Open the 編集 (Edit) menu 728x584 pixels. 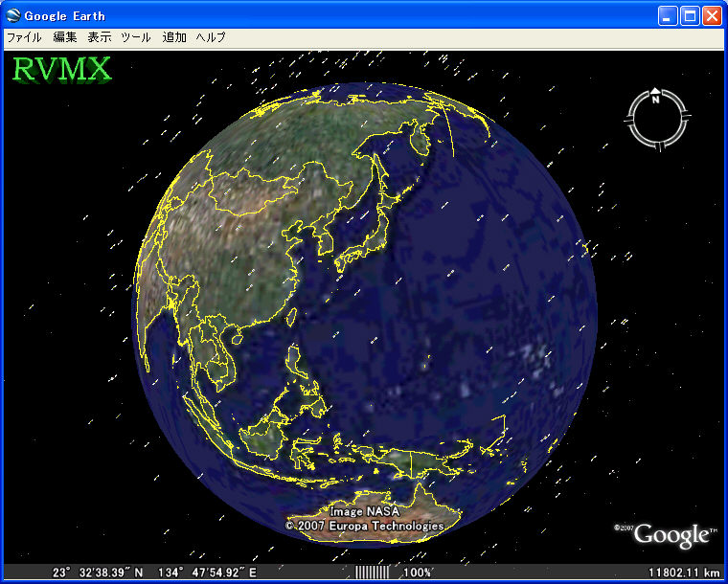tap(64, 37)
